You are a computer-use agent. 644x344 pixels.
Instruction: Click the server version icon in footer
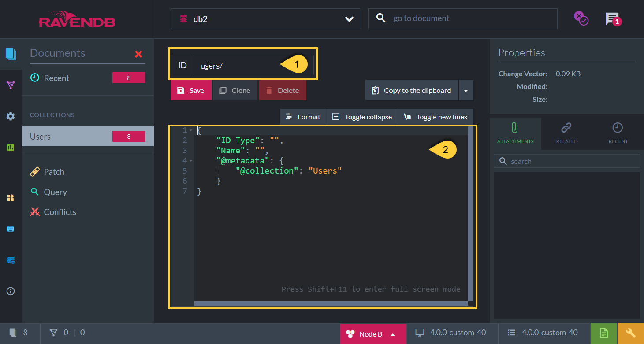[512, 333]
